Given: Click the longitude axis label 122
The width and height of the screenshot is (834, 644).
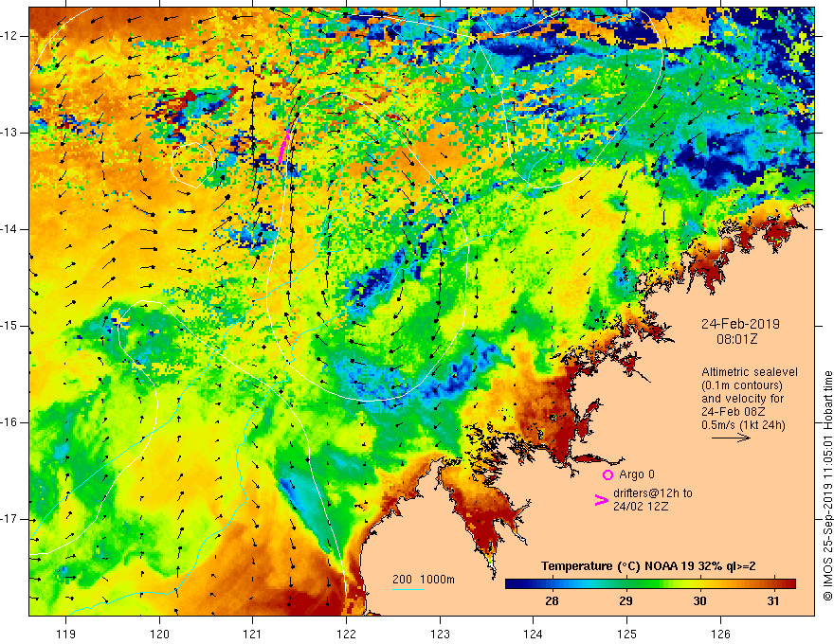Looking at the screenshot, I should coord(346,634).
